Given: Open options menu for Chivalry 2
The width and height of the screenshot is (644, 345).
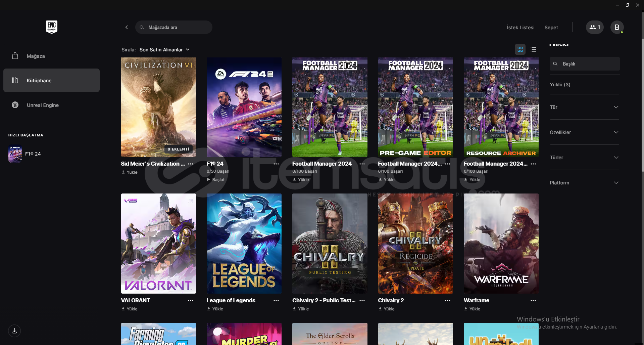Looking at the screenshot, I should 448,301.
